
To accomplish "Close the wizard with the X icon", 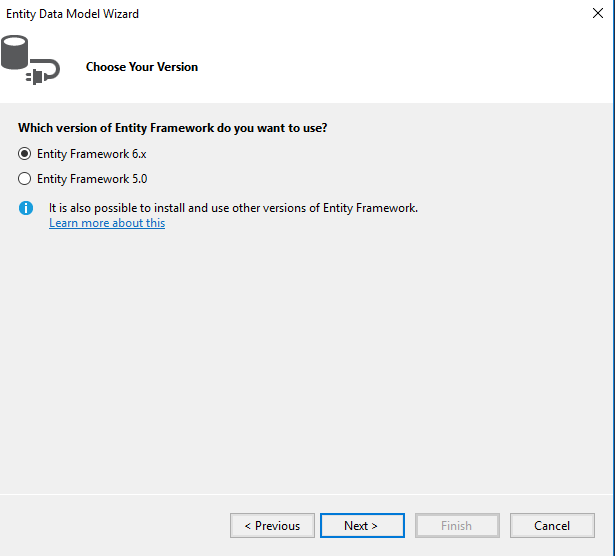I will 598,13.
